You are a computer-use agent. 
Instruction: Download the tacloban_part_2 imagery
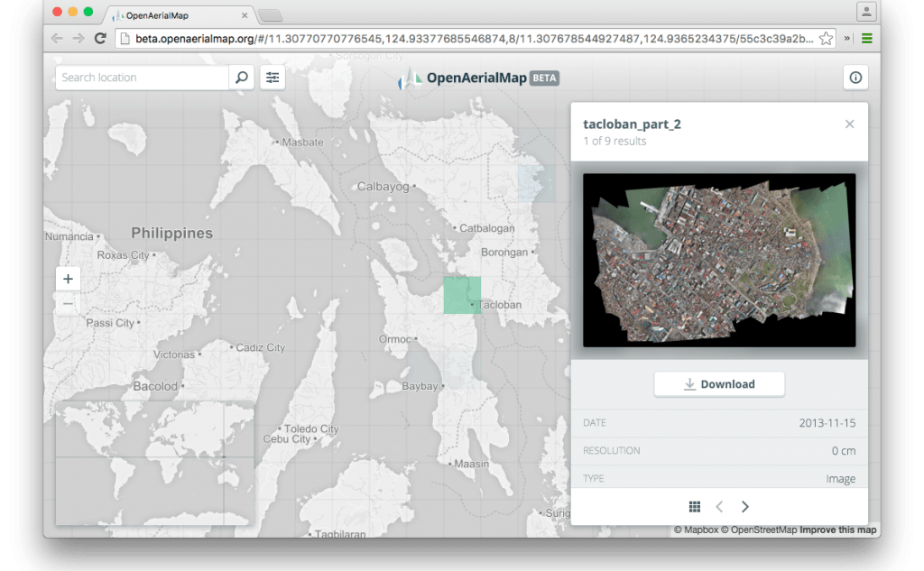(718, 383)
